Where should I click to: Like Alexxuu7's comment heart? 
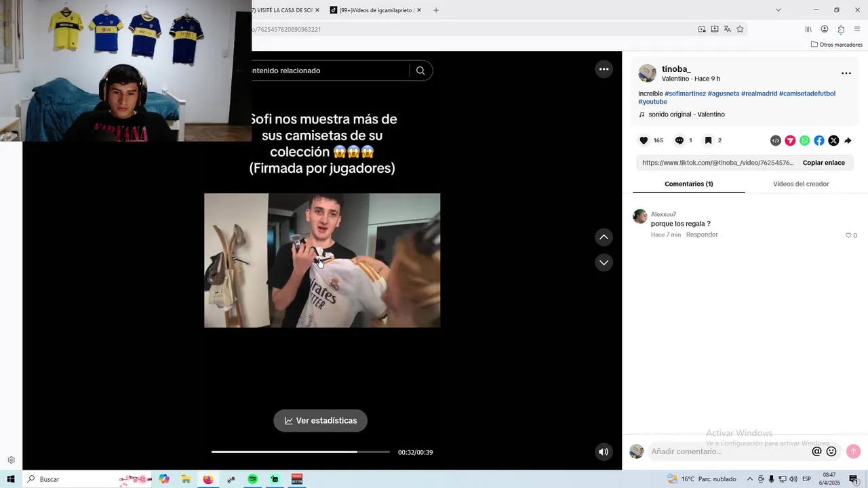(848, 235)
